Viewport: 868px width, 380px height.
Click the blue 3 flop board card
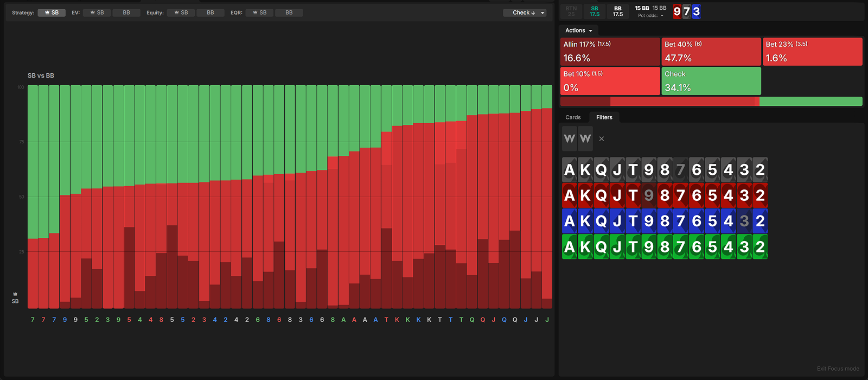696,11
